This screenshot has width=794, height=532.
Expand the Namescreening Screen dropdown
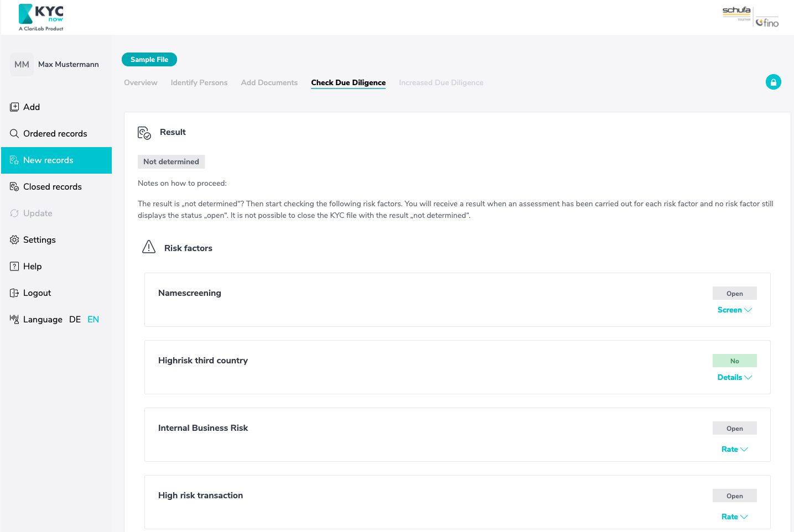(x=734, y=310)
